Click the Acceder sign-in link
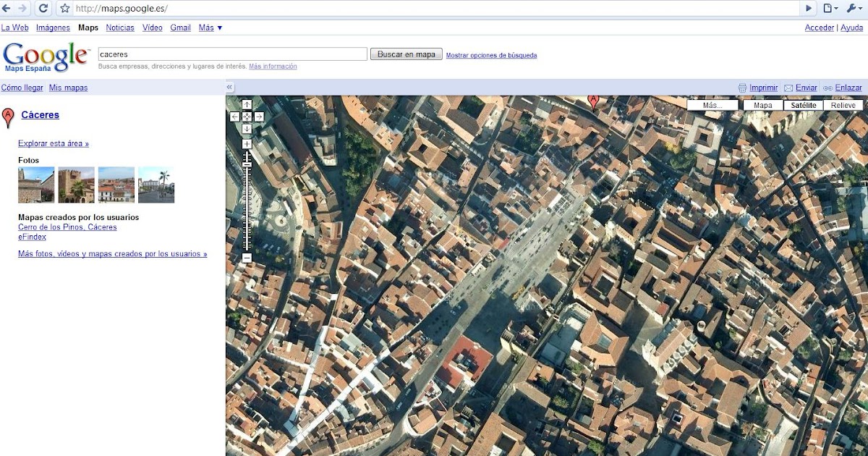 click(820, 28)
